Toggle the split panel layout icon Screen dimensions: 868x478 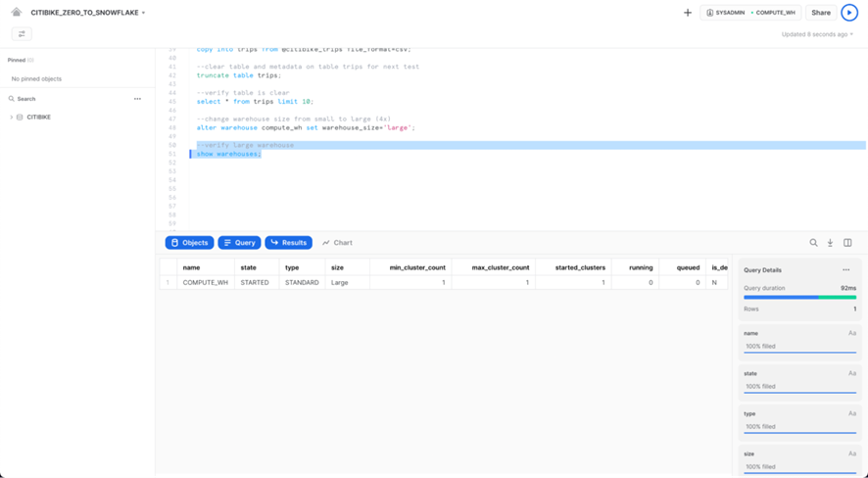click(x=847, y=243)
